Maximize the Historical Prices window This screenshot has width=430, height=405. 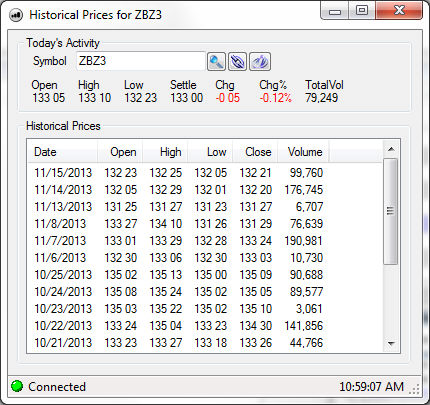[362, 11]
